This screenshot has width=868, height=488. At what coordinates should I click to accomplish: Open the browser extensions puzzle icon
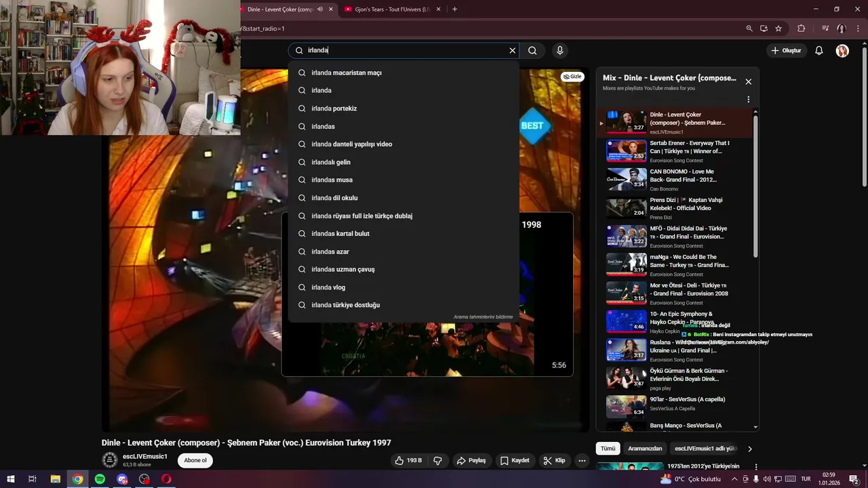click(801, 28)
